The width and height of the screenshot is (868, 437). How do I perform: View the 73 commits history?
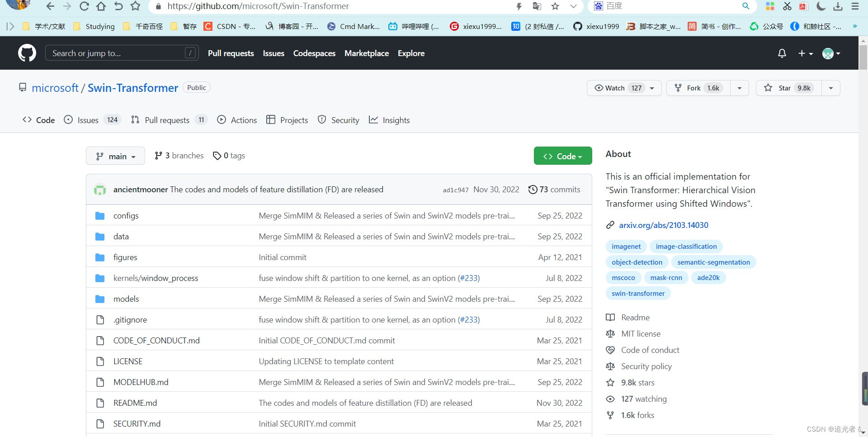pos(554,190)
